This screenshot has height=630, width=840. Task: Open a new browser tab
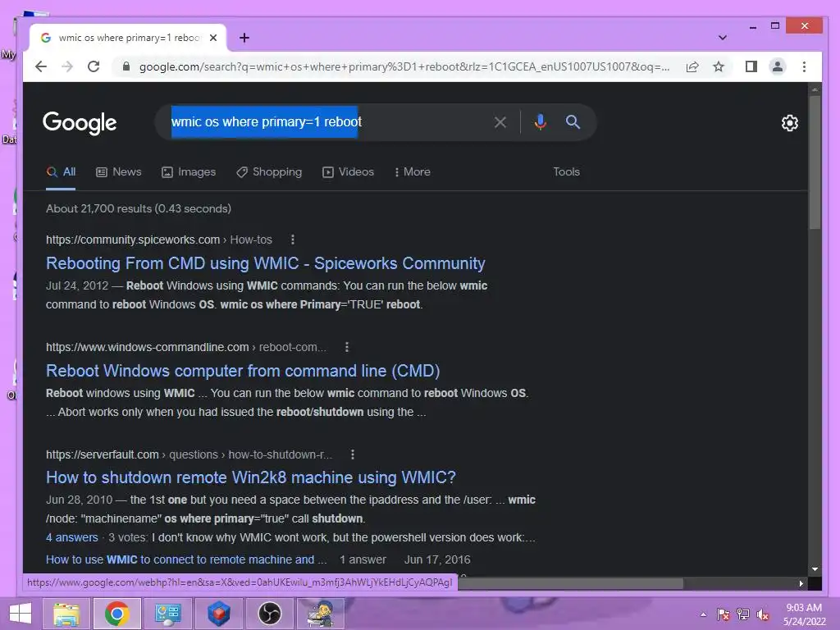[244, 38]
